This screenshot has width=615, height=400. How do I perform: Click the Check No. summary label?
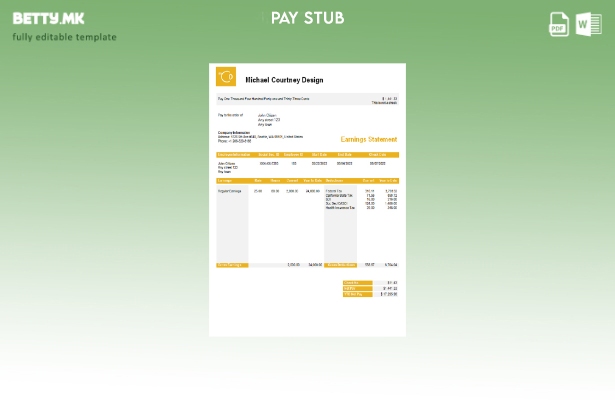[357, 282]
